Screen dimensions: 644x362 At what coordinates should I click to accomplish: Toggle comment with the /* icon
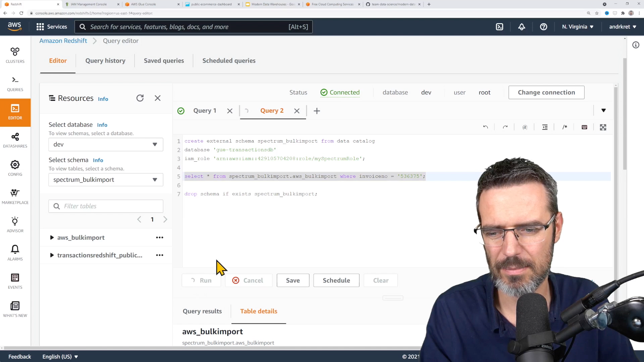[x=565, y=127]
